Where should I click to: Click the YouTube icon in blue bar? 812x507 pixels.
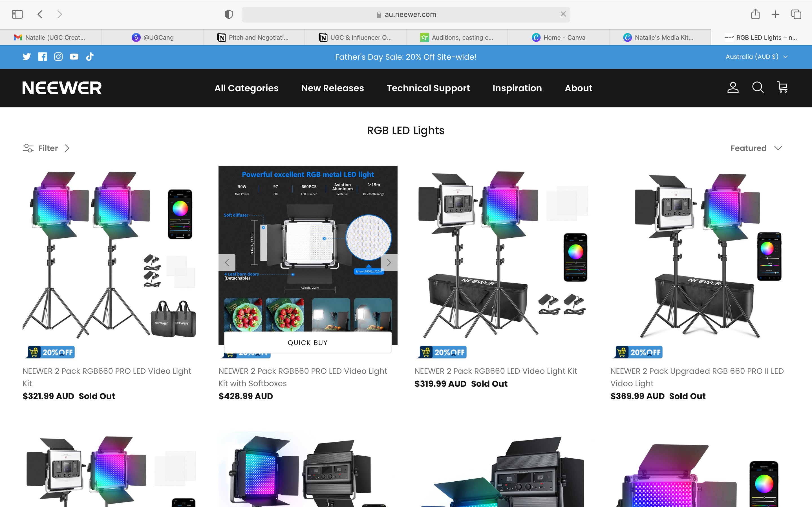[x=74, y=57]
